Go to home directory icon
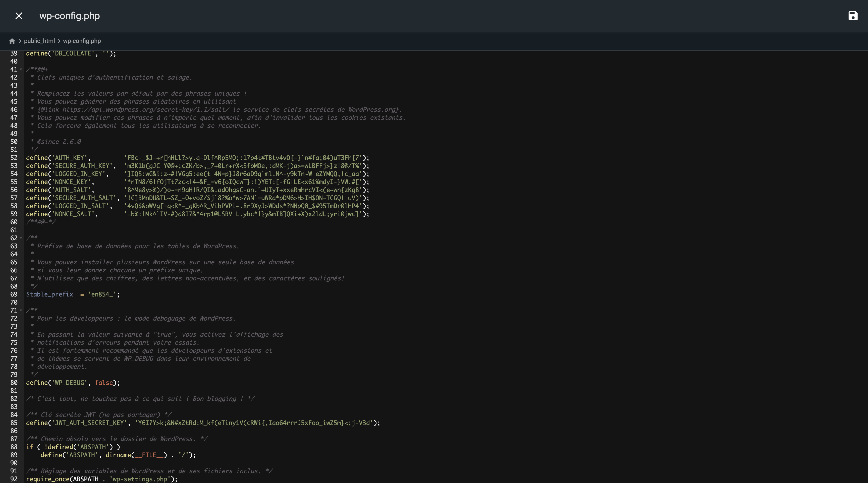The width and height of the screenshot is (868, 483). (12, 41)
